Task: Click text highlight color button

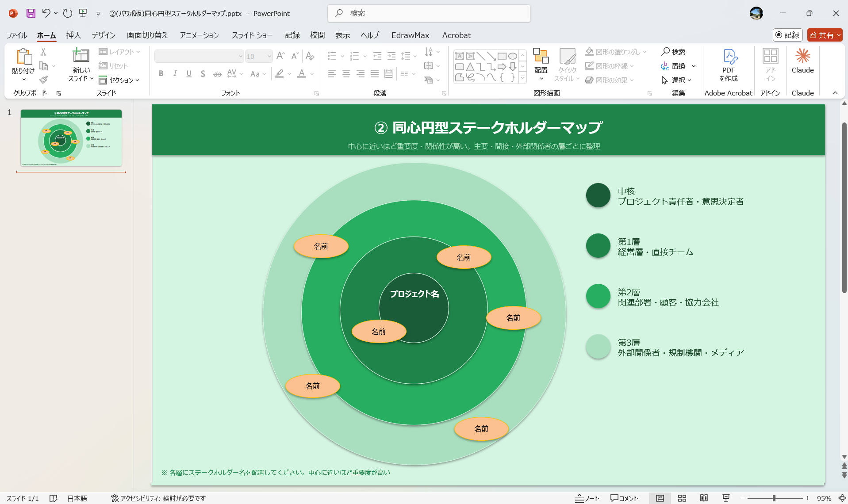Action: coord(279,74)
